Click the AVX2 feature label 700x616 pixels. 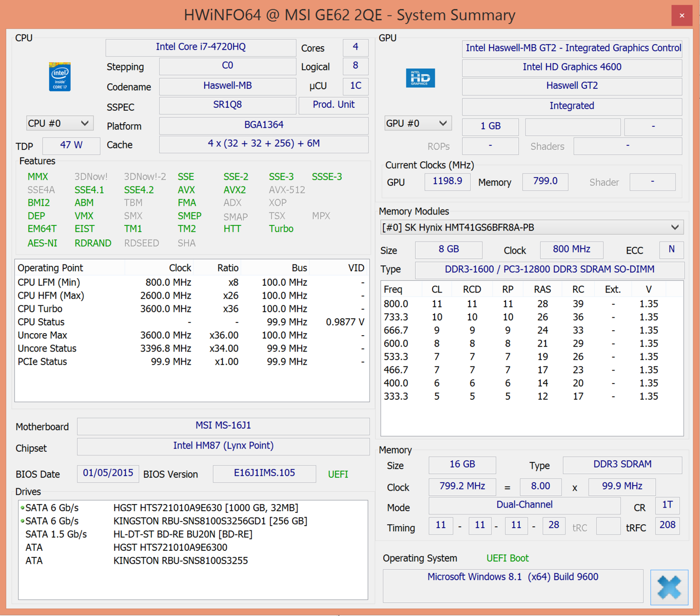pyautogui.click(x=235, y=190)
